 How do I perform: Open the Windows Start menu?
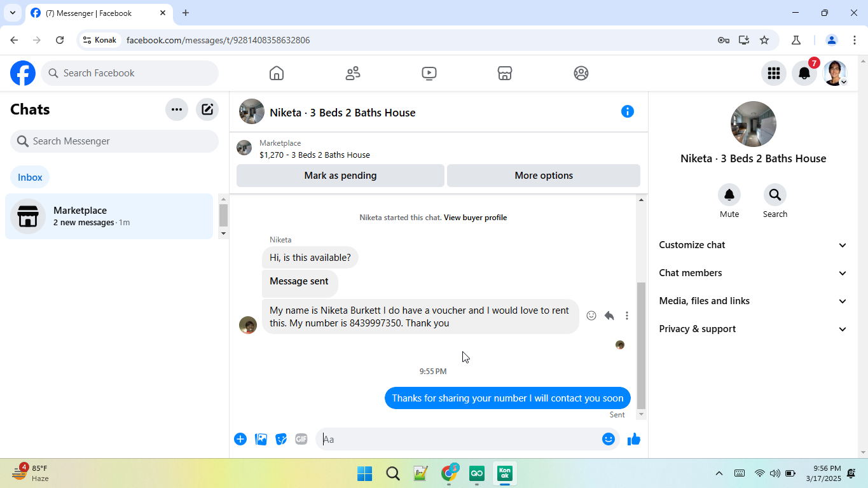click(364, 473)
